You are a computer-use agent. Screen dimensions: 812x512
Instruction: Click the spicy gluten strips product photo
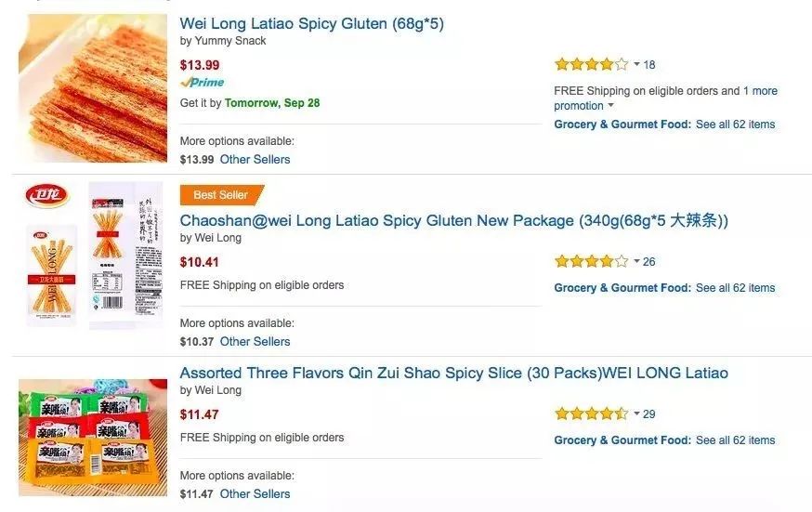(93, 88)
